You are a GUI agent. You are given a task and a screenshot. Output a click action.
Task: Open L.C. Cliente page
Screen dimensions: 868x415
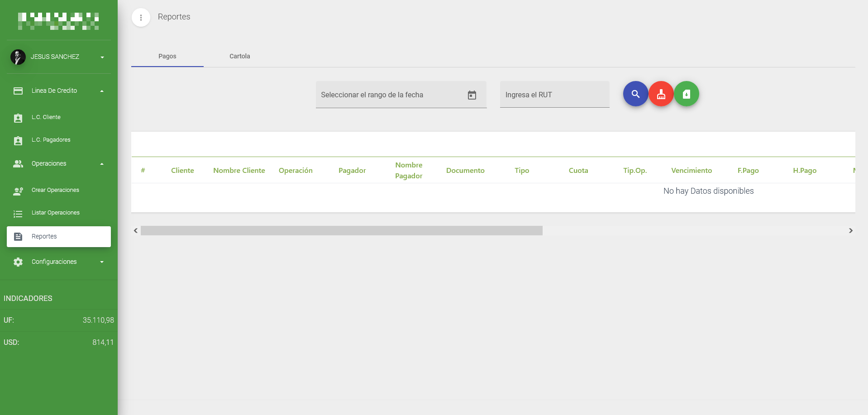click(x=46, y=117)
